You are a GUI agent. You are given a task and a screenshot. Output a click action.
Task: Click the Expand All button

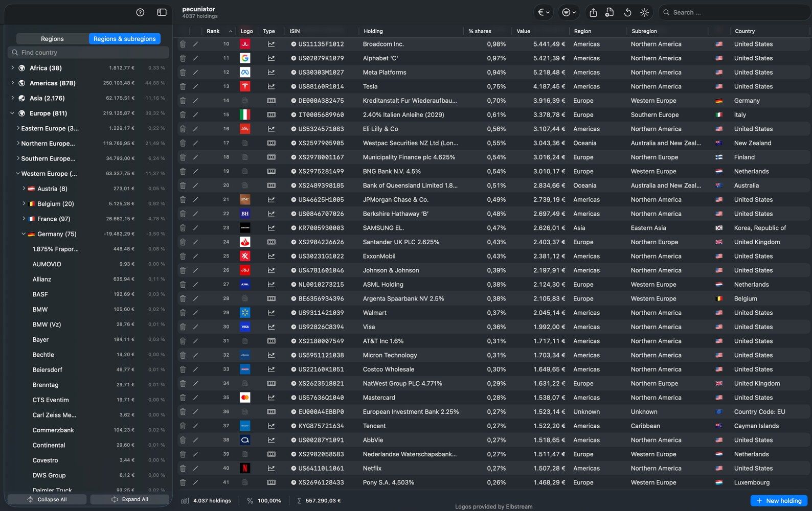coord(130,500)
